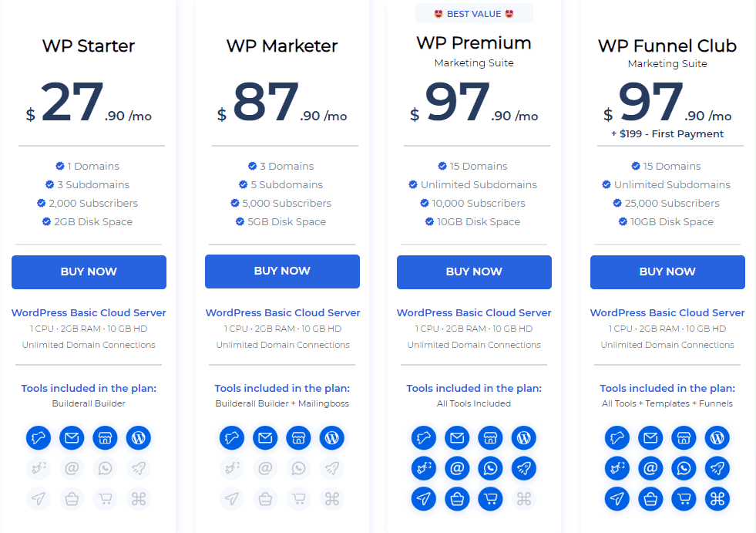Click the @ icon in WP Funnel Club

pyautogui.click(x=650, y=468)
